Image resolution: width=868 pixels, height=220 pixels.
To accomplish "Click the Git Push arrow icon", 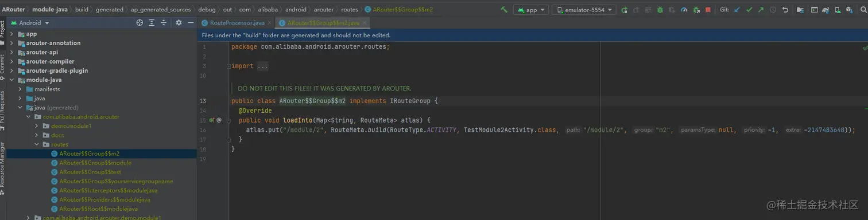I will pyautogui.click(x=761, y=10).
